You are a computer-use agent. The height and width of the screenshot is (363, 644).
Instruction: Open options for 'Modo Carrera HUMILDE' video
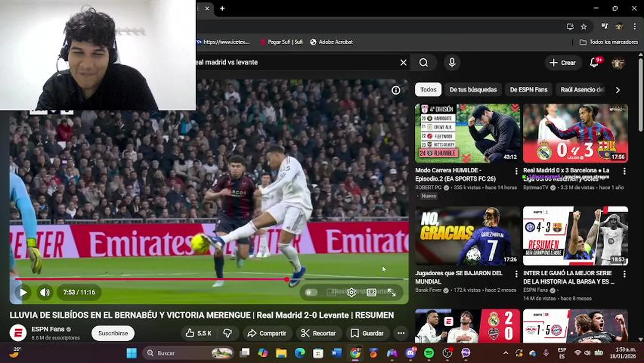click(x=516, y=171)
